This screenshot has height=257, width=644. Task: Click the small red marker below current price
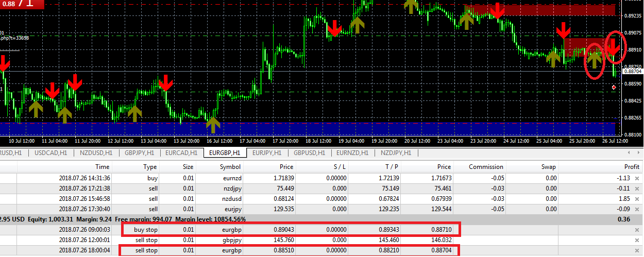click(614, 88)
